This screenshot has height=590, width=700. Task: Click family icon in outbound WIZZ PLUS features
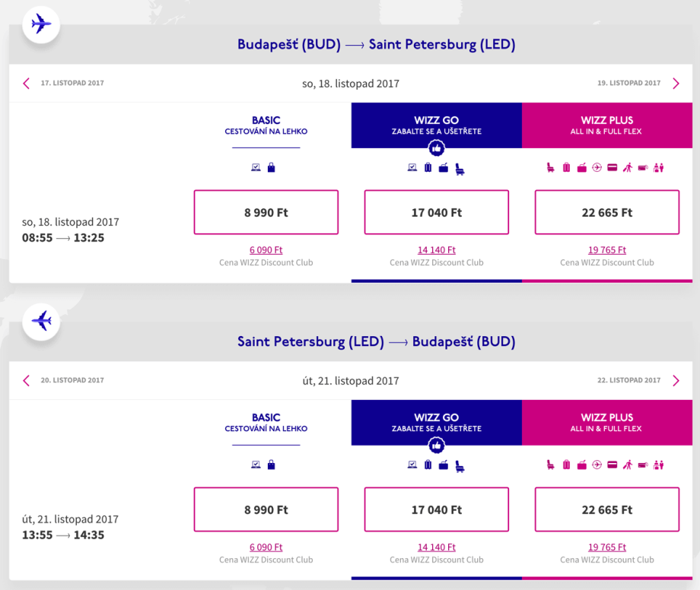click(x=659, y=168)
